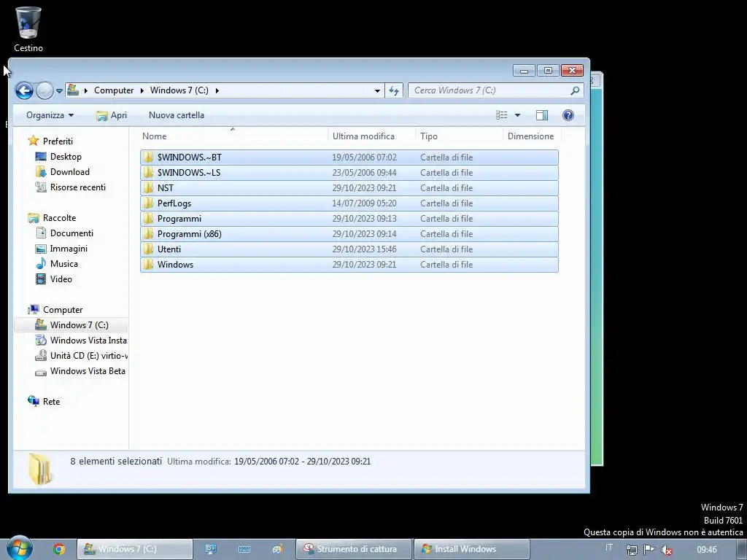Click the 09:46 clock in taskbar
This screenshot has width=747, height=560.
[x=706, y=550]
